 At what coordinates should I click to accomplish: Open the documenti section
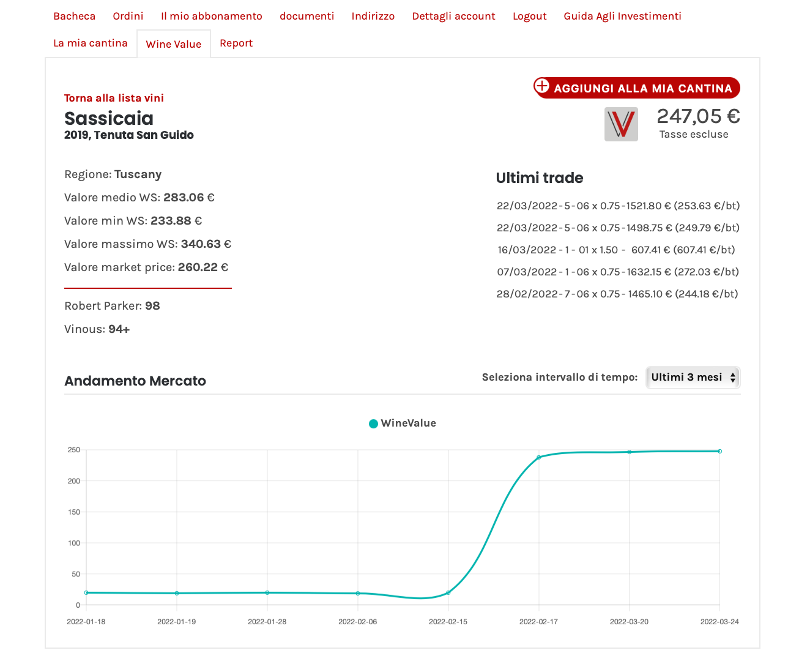(307, 17)
